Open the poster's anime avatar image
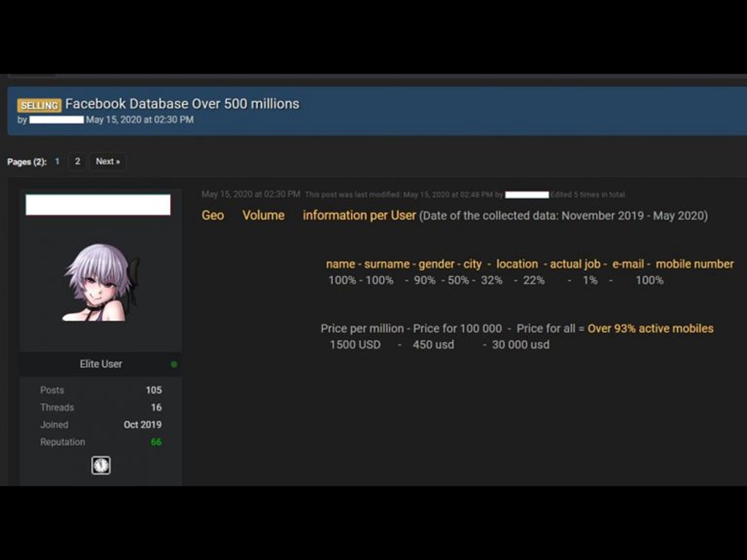Viewport: 747px width, 560px height. coord(101,282)
